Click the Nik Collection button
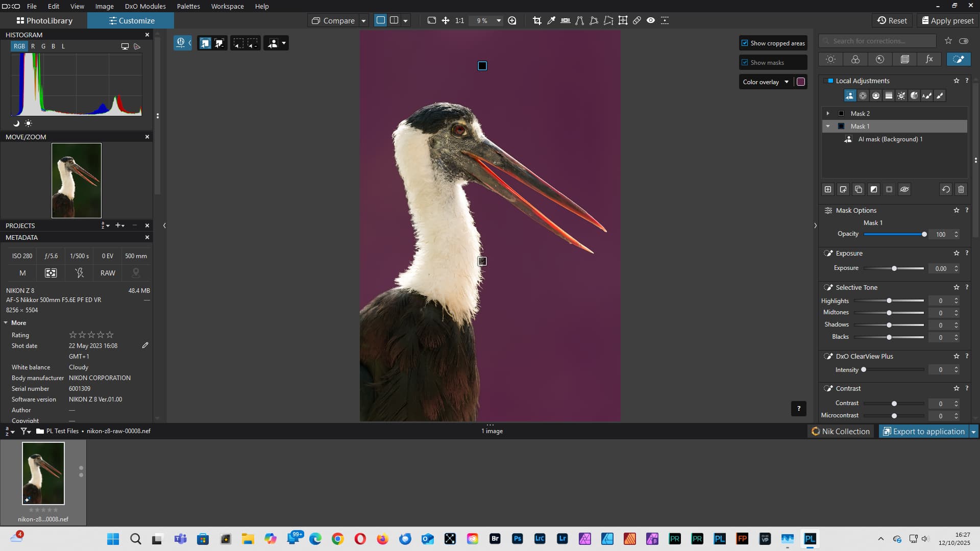Screen dimensions: 980x551 [x=841, y=431]
